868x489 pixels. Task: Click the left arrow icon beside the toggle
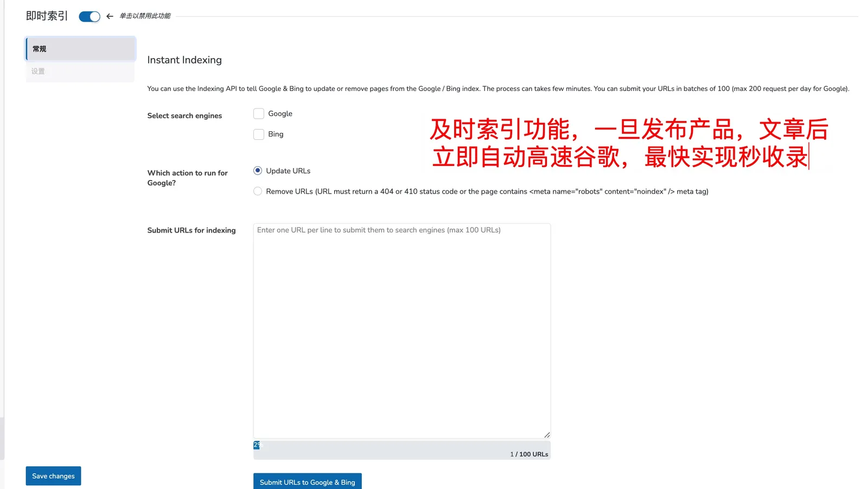point(110,16)
